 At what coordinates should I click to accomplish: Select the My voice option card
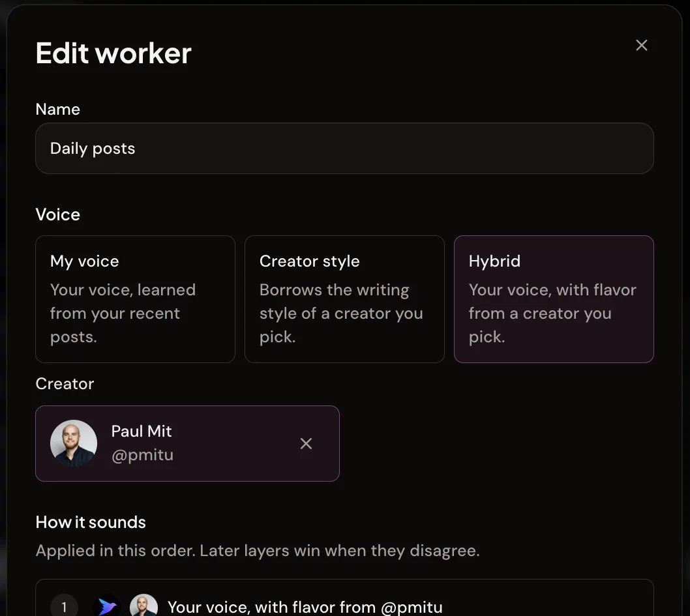pos(135,299)
